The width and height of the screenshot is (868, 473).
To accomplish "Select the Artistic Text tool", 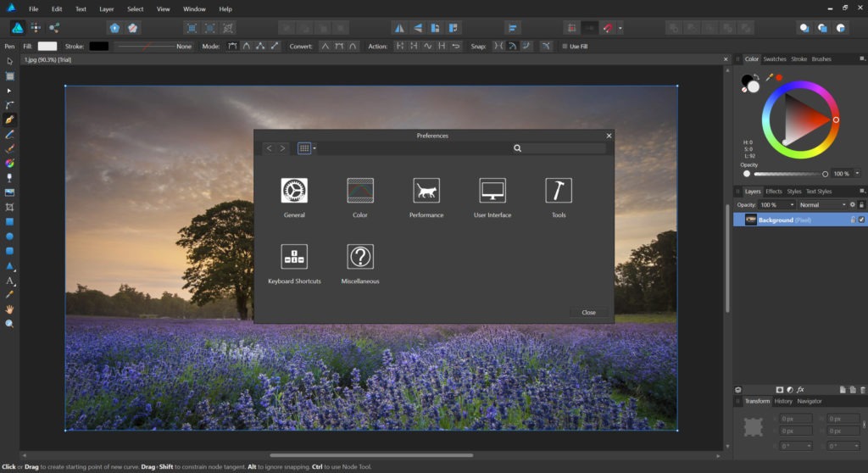I will [9, 281].
